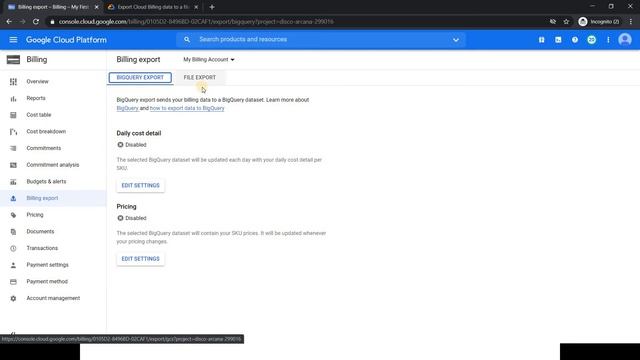
Task: Select the Billing export browser tab
Action: pyautogui.click(x=53, y=7)
